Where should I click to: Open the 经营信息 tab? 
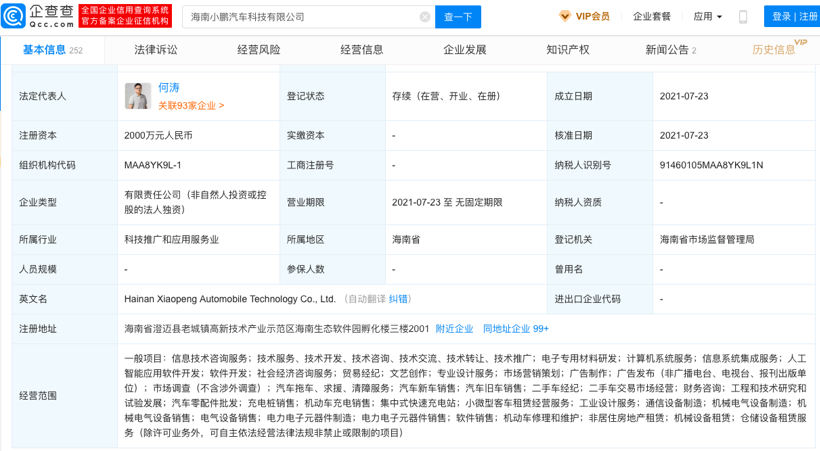coord(362,50)
